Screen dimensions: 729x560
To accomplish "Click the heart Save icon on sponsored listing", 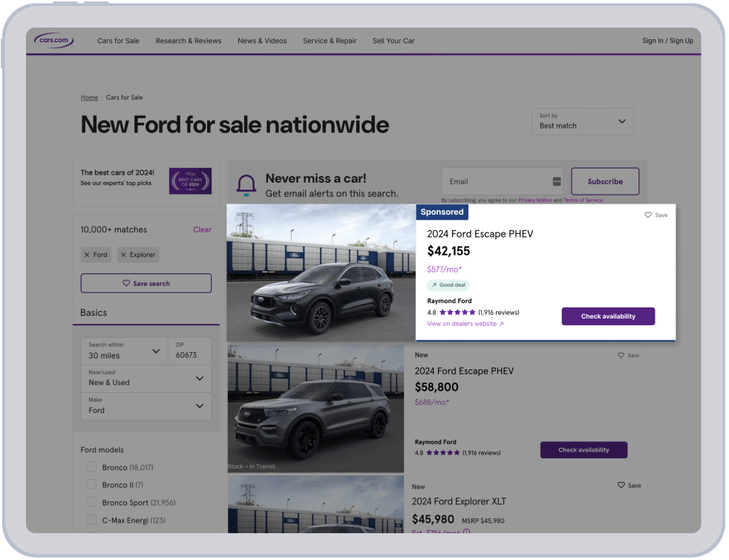I will (648, 215).
